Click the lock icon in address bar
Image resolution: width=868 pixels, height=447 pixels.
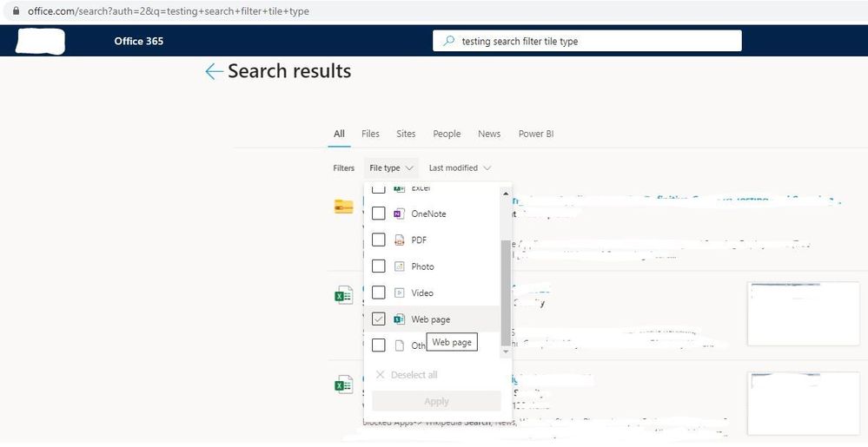[16, 10]
